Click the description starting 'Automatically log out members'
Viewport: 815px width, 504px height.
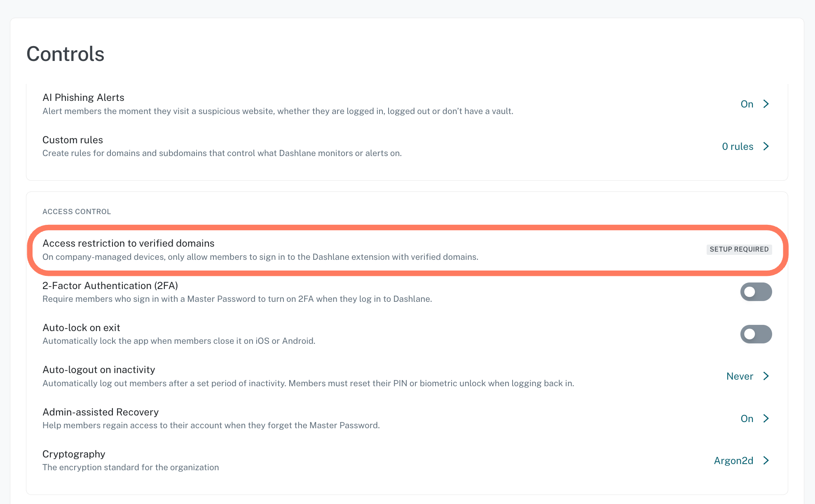point(308,383)
